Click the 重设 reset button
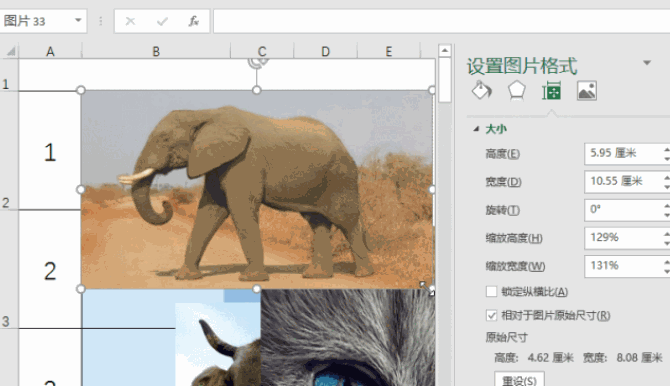 coord(519,380)
